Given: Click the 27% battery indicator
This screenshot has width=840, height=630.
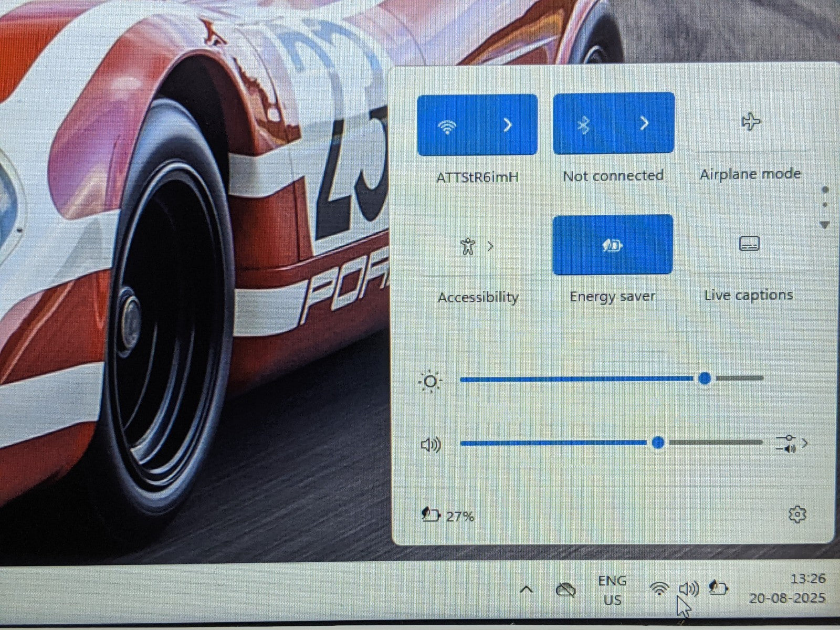Looking at the screenshot, I should (448, 516).
